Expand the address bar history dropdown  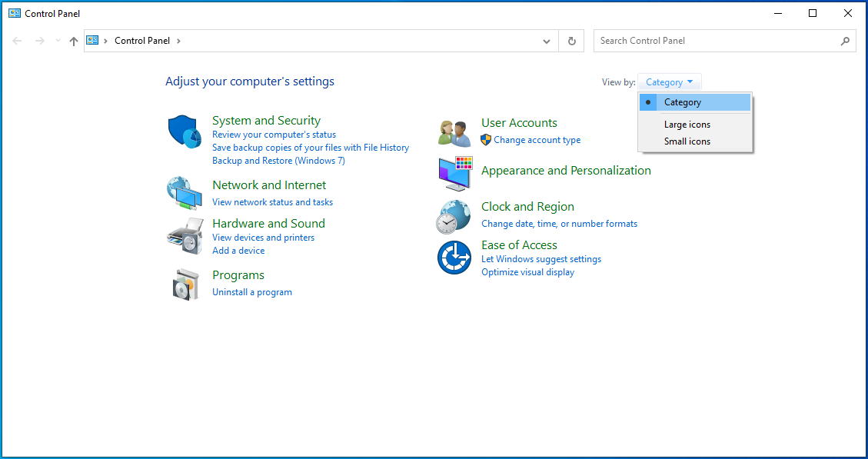(547, 42)
